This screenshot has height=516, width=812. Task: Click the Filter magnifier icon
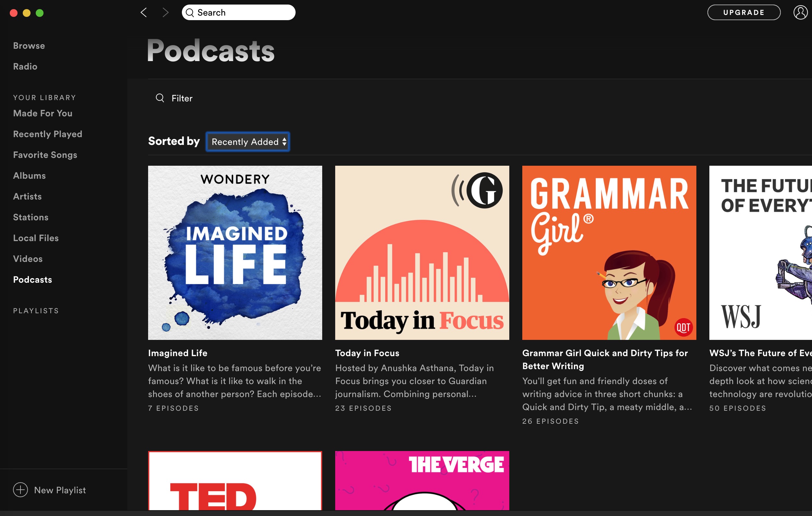pos(160,98)
